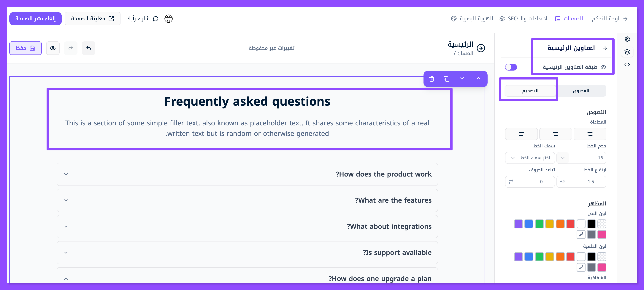Image resolution: width=644 pixels, height=290 pixels.
Task: Open the code brackets icon in sidebar
Action: [627, 65]
